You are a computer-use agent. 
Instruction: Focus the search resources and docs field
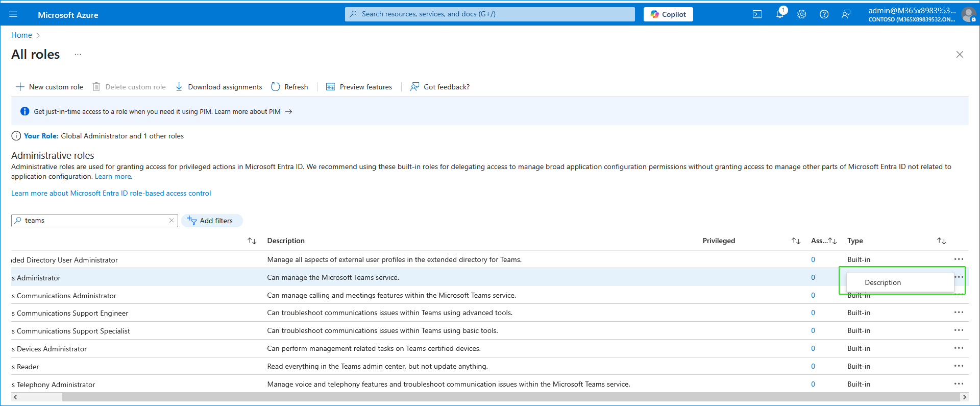coord(490,14)
